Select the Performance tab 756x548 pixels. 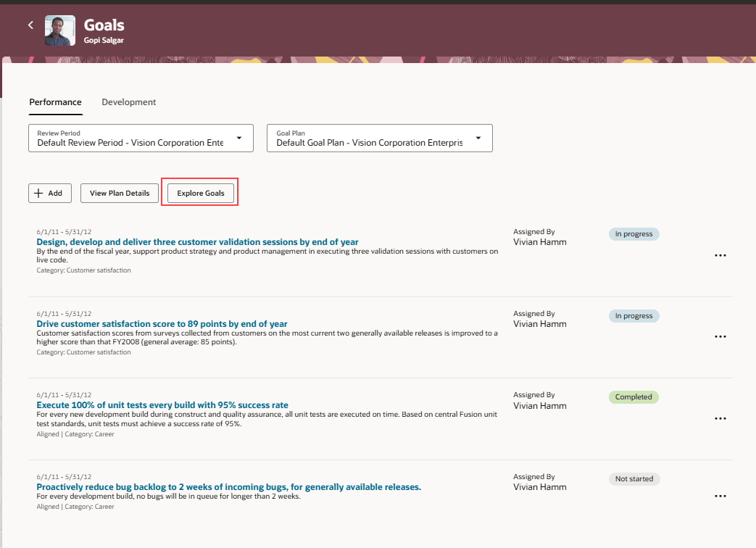(x=55, y=101)
